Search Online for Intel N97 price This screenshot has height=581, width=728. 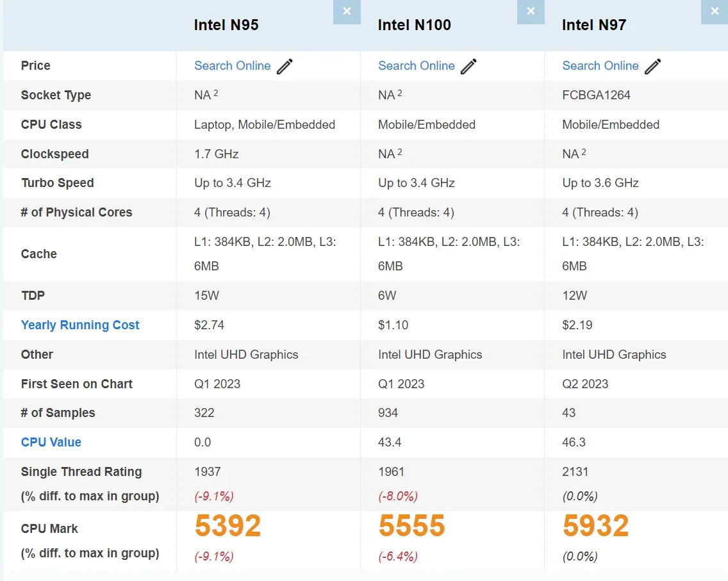(x=600, y=65)
